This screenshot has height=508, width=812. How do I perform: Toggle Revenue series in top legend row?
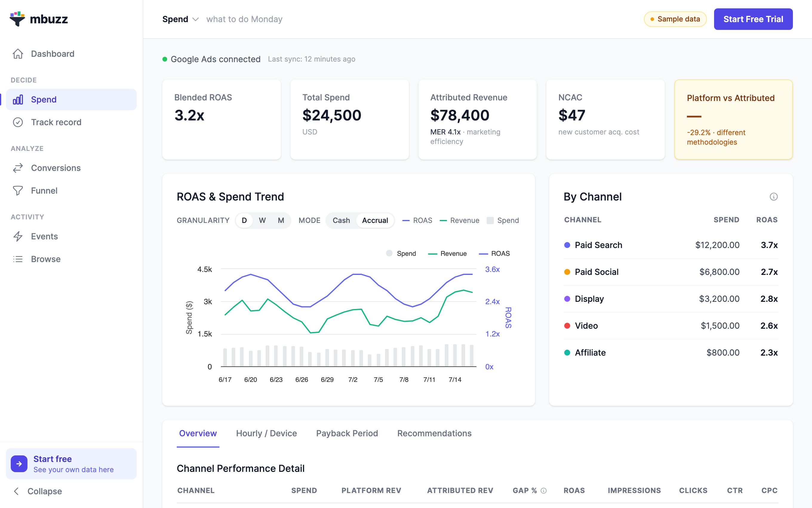point(459,221)
